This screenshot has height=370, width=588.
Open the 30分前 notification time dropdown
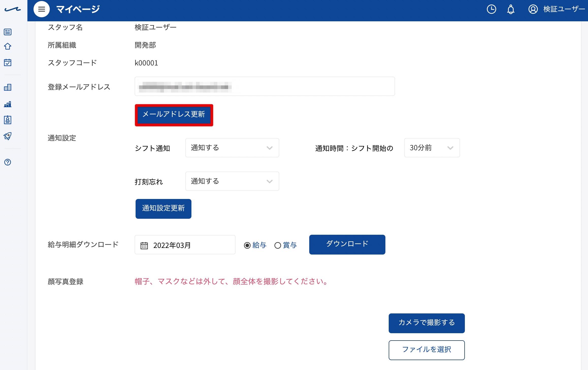click(432, 148)
